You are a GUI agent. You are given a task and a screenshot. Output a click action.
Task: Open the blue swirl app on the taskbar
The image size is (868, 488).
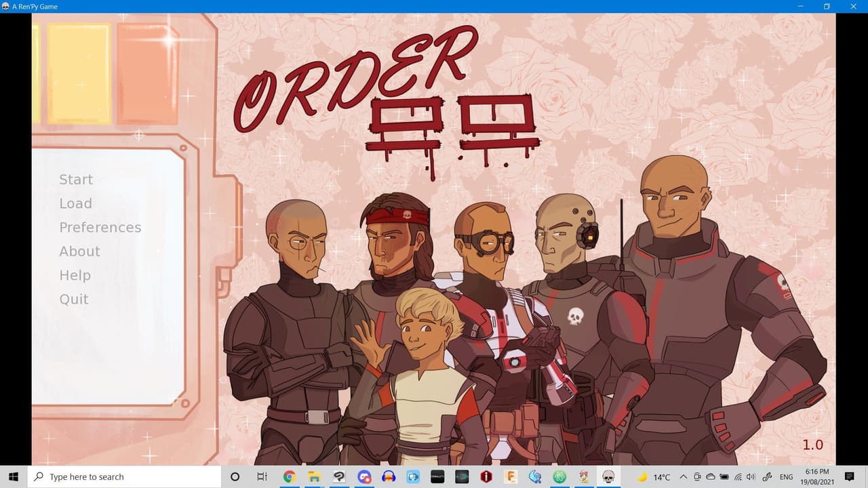tap(535, 476)
